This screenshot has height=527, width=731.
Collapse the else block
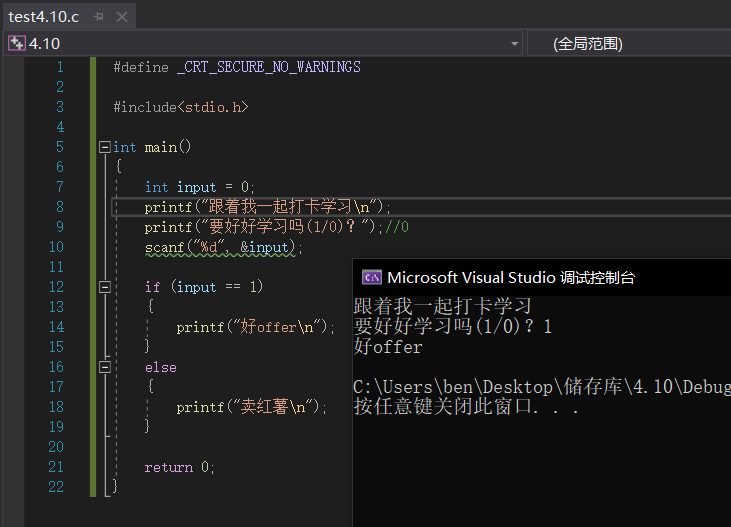pos(105,367)
